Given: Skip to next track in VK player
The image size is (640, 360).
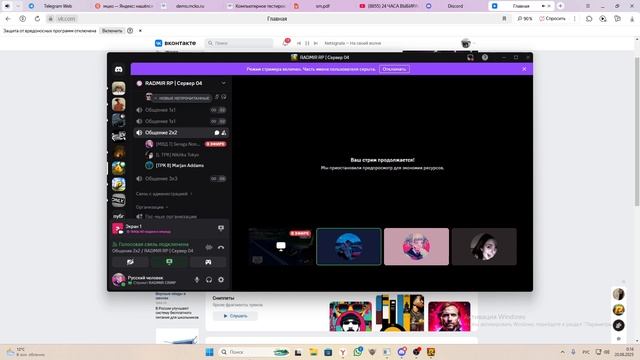Looking at the screenshot, I should tap(316, 43).
